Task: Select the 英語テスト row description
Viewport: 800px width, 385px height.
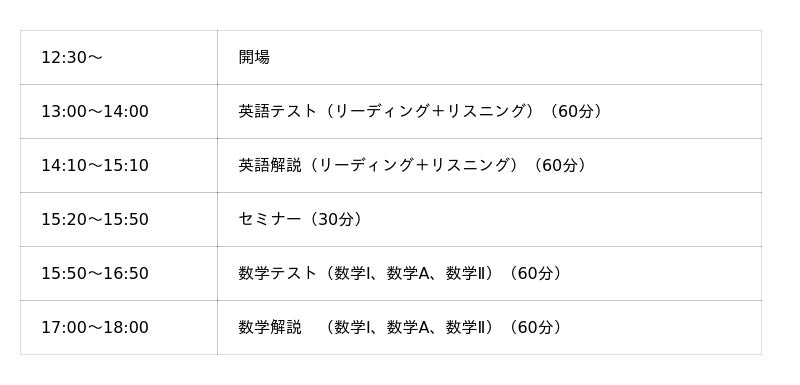Action: [x=420, y=111]
